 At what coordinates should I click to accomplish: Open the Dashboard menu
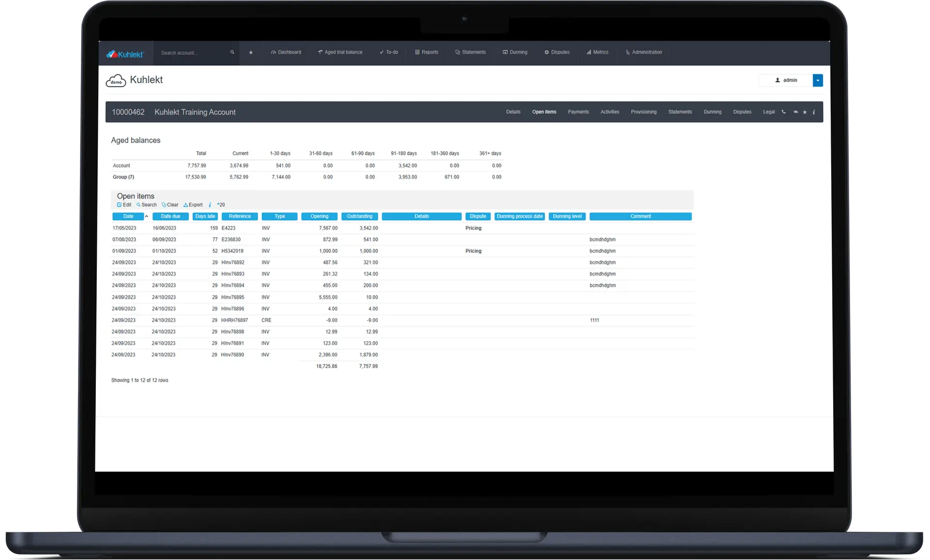point(286,52)
